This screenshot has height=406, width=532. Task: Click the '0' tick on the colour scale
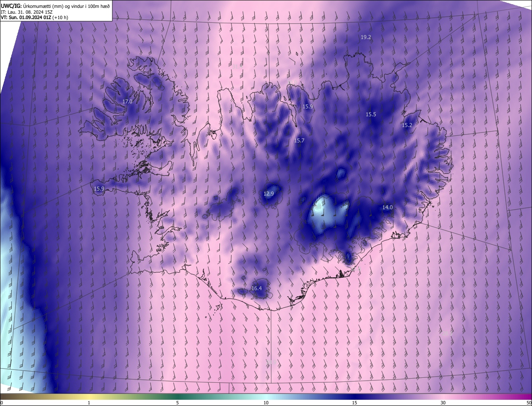tap(2, 403)
